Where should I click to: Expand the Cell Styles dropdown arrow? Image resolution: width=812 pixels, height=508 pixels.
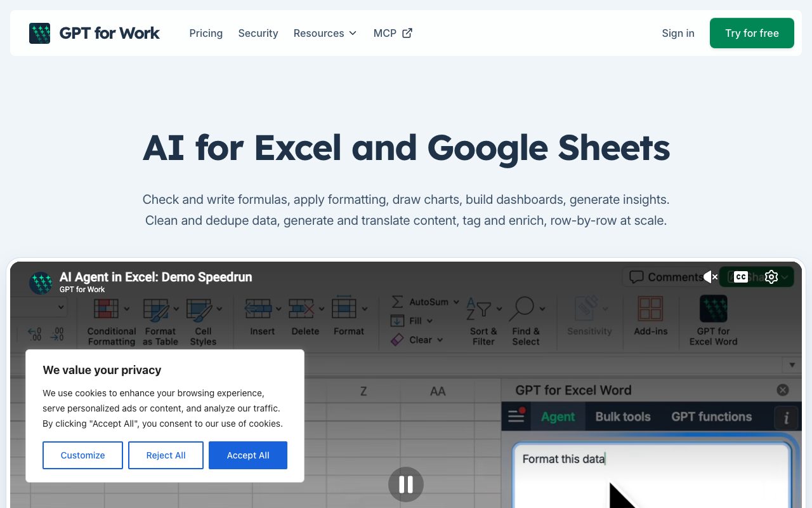(x=219, y=309)
